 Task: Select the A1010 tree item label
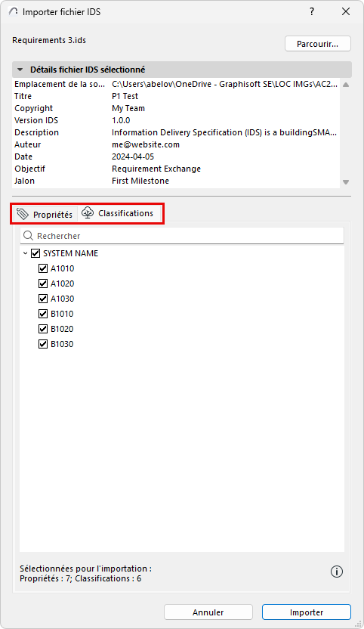pyautogui.click(x=62, y=268)
